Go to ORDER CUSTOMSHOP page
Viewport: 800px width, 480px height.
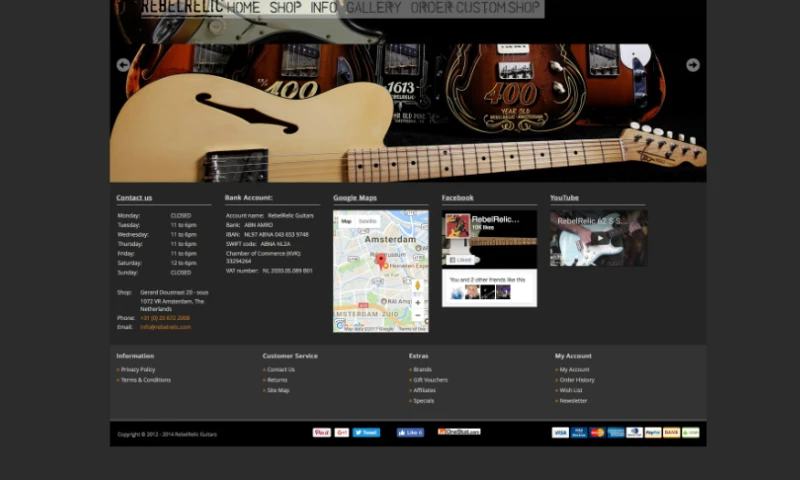pos(475,8)
